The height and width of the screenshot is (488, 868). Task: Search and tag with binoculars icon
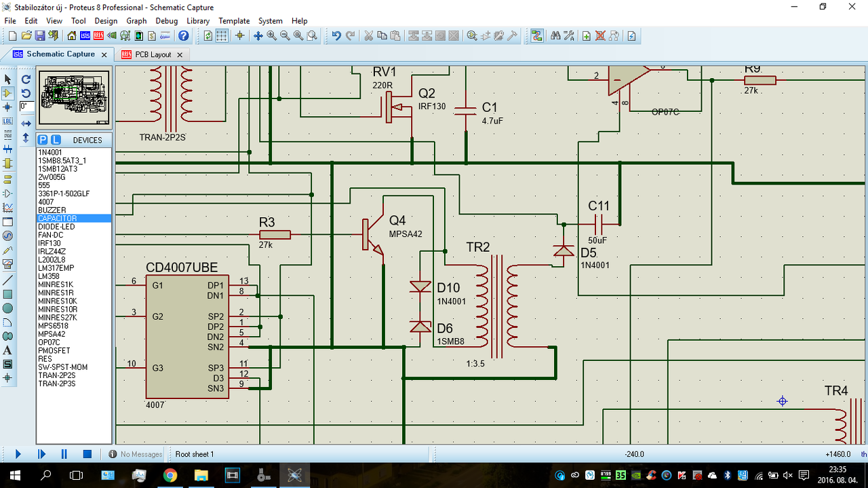[555, 36]
